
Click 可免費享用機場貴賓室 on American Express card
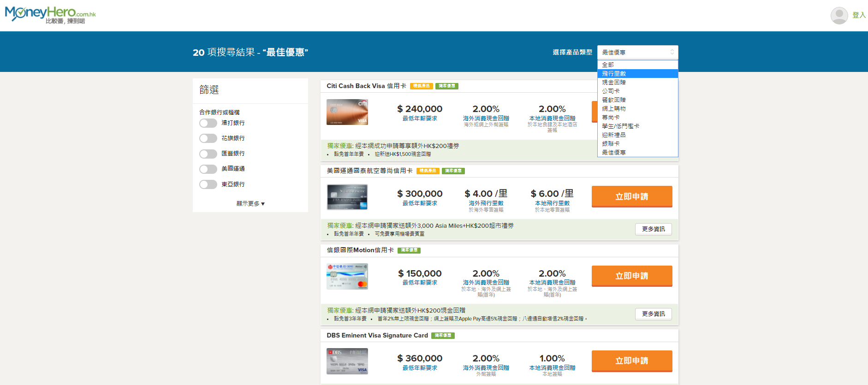399,234
